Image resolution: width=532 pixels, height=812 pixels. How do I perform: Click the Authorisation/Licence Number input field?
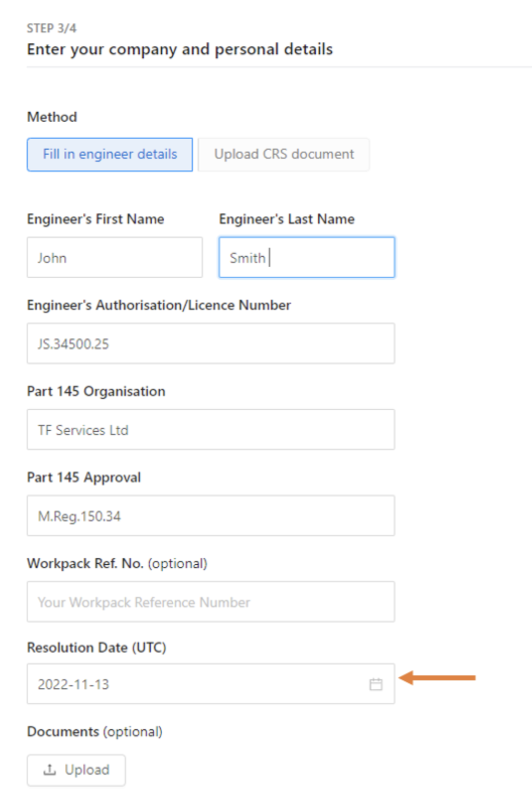coord(211,344)
